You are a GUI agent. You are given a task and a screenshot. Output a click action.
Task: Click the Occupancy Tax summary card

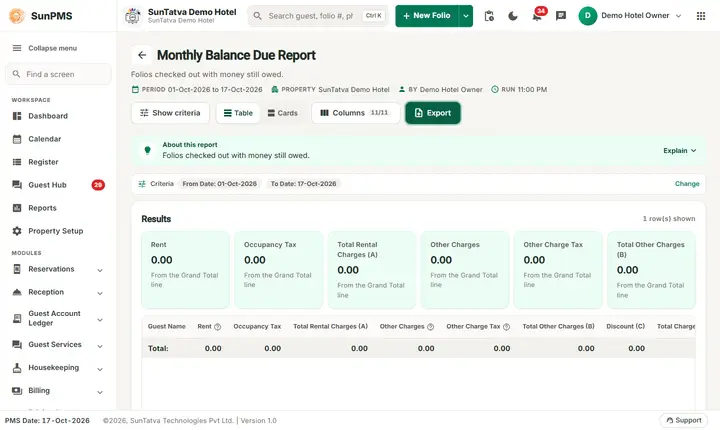pyautogui.click(x=279, y=270)
